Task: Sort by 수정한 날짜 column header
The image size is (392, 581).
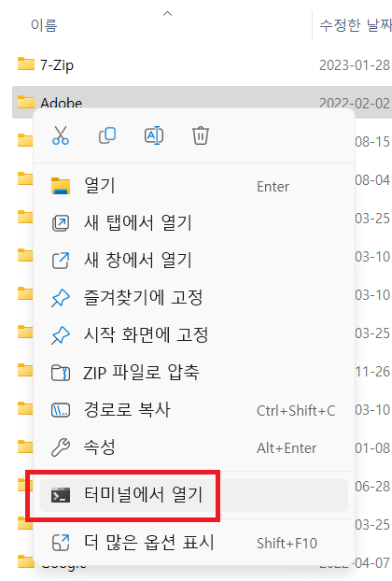Action: (356, 25)
